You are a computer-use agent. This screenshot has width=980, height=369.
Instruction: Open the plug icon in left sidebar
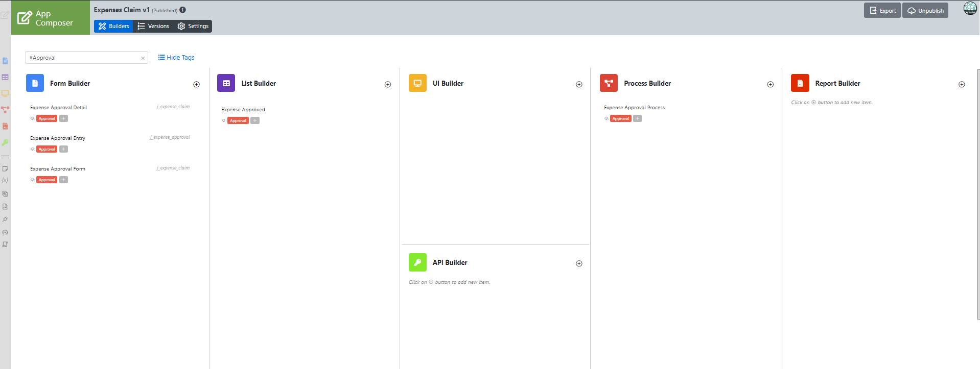click(5, 219)
